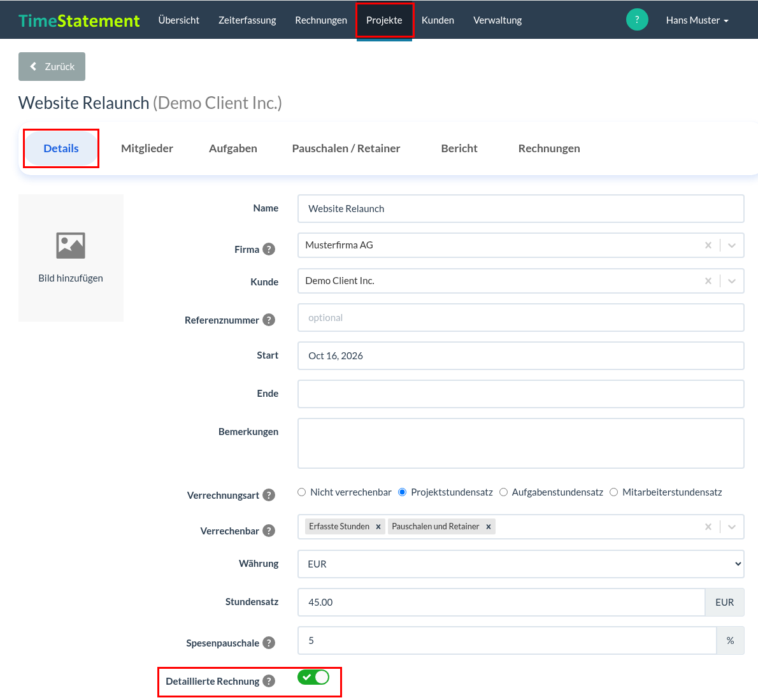Image resolution: width=758 pixels, height=700 pixels.
Task: Open the Projekte navigation item
Action: pos(384,20)
